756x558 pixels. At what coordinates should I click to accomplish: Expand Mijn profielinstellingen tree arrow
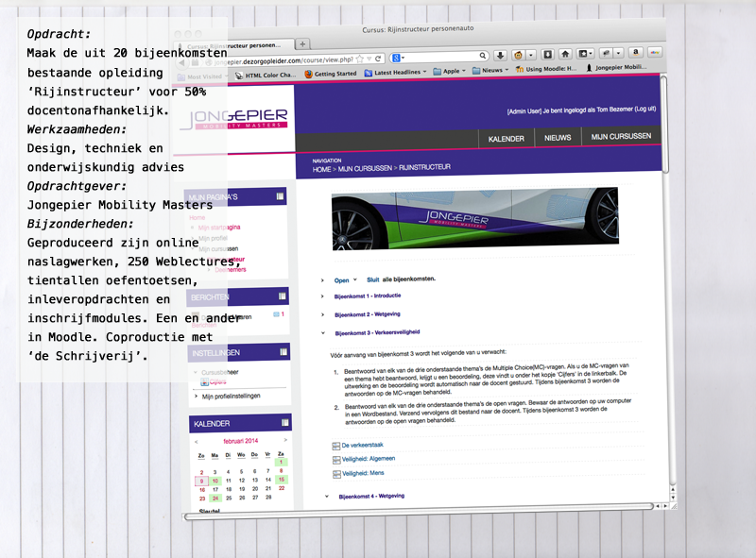[197, 397]
